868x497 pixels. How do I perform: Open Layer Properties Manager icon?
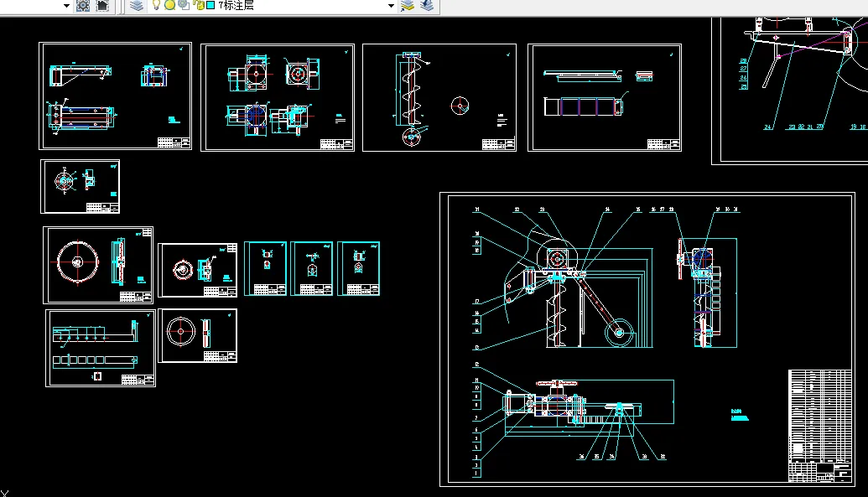(136, 6)
